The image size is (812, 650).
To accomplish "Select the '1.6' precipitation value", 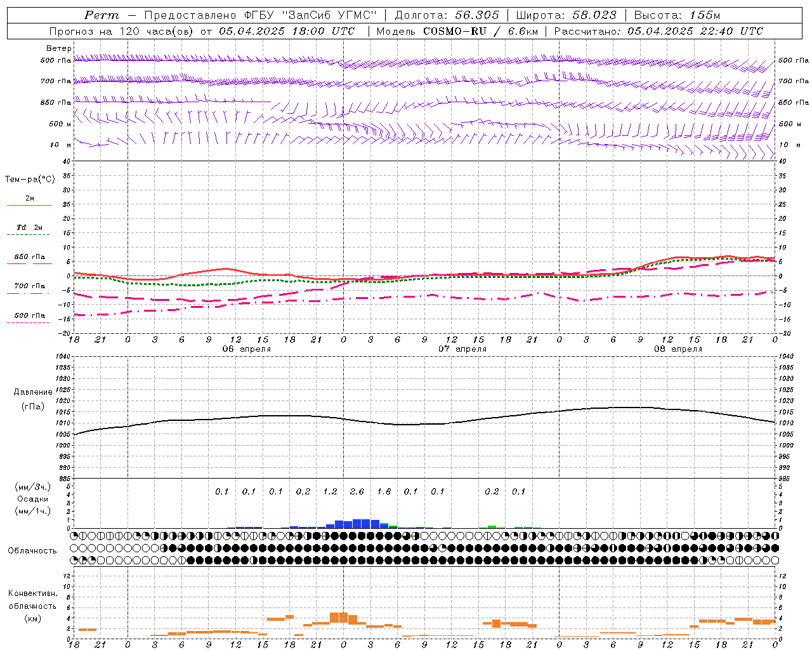I will tap(384, 491).
